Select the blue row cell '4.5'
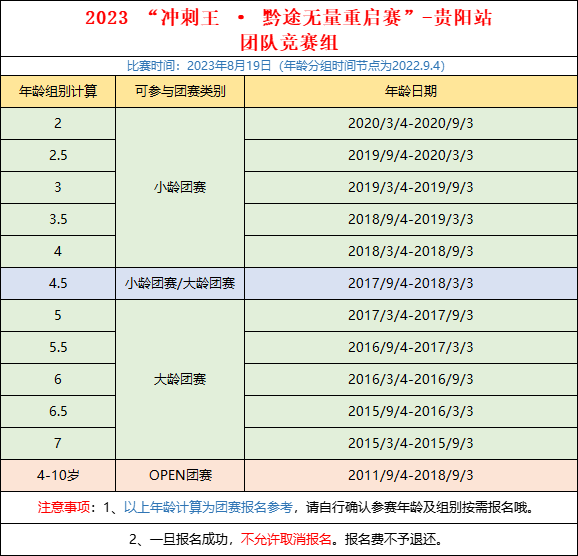This screenshot has height=556, width=578. click(x=58, y=283)
